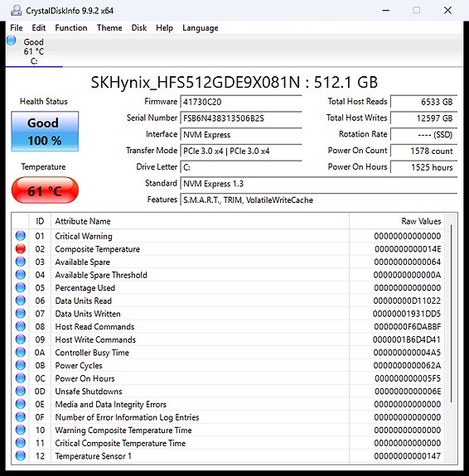
Task: Open the Language menu
Action: [200, 28]
